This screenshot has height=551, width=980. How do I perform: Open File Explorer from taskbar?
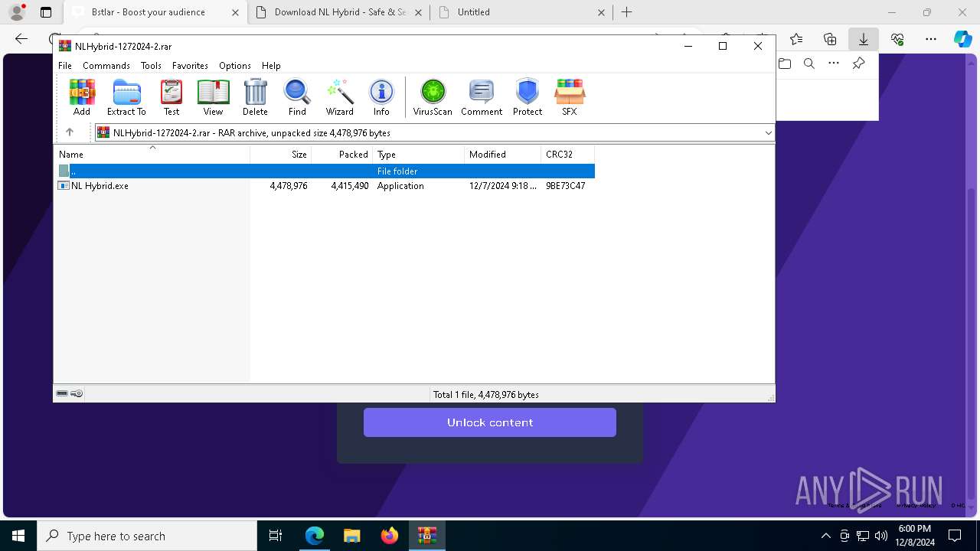352,536
